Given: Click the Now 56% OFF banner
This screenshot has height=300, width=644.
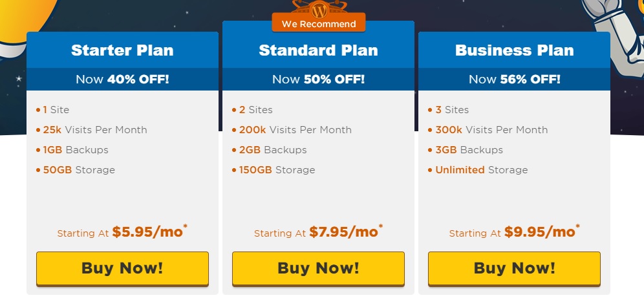Looking at the screenshot, I should point(514,79).
